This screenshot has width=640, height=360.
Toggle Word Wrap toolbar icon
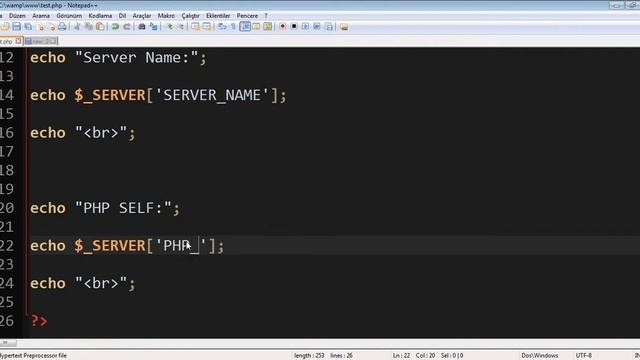click(x=222, y=27)
